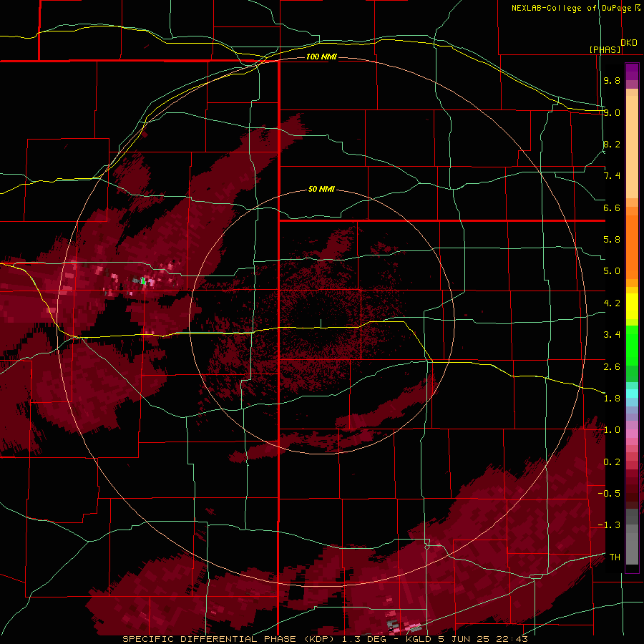Viewport: 644px width, 644px height.
Task: Pick the yellow segment of the color bar
Action: coord(632,306)
